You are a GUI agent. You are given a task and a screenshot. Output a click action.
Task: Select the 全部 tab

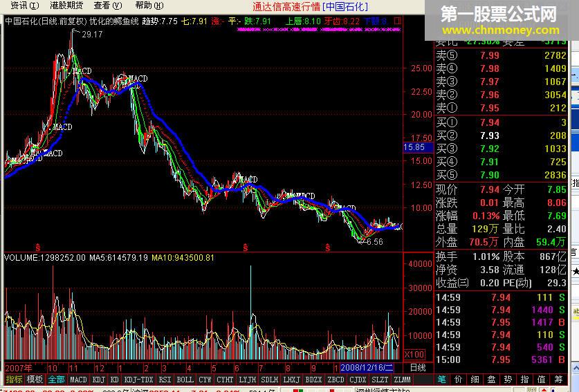[56, 379]
